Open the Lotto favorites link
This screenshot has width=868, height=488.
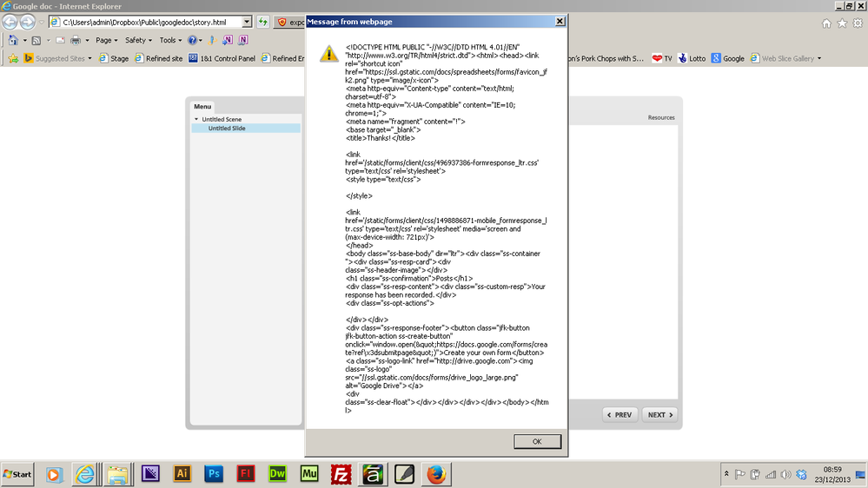coord(692,58)
